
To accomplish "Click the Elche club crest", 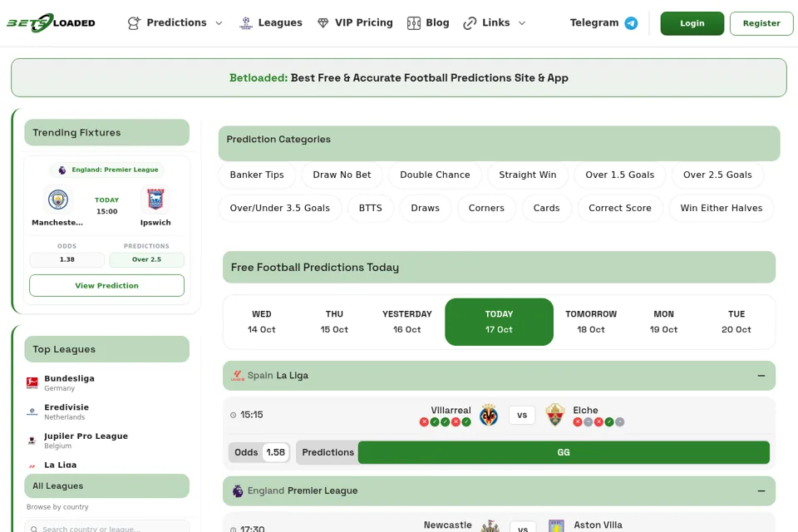I will coord(555,415).
